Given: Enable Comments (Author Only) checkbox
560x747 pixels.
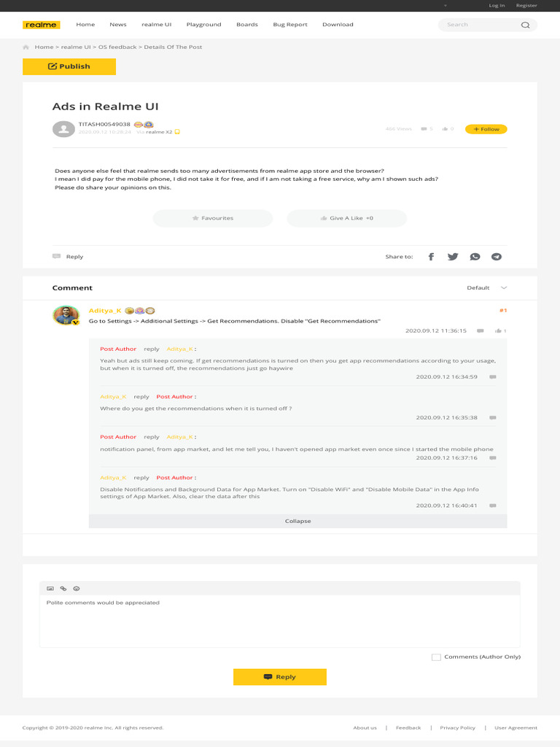Looking at the screenshot, I should 436,657.
